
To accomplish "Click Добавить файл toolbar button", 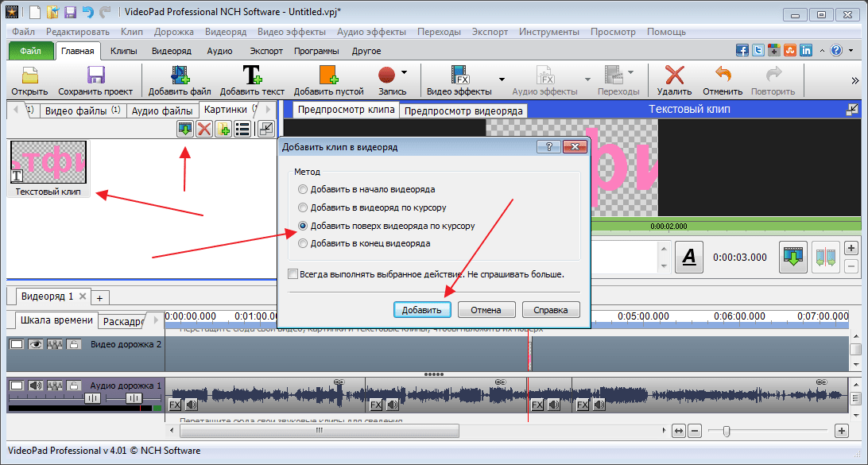I will [180, 81].
